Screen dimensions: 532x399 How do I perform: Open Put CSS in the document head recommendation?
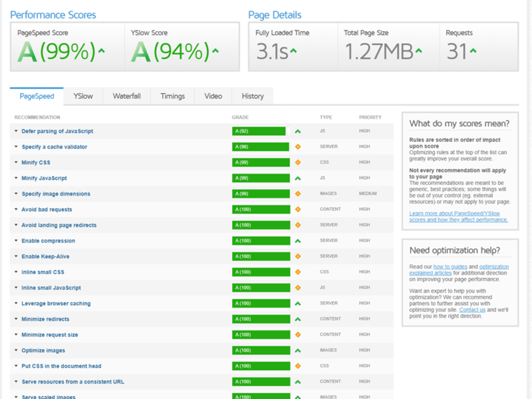tap(61, 366)
